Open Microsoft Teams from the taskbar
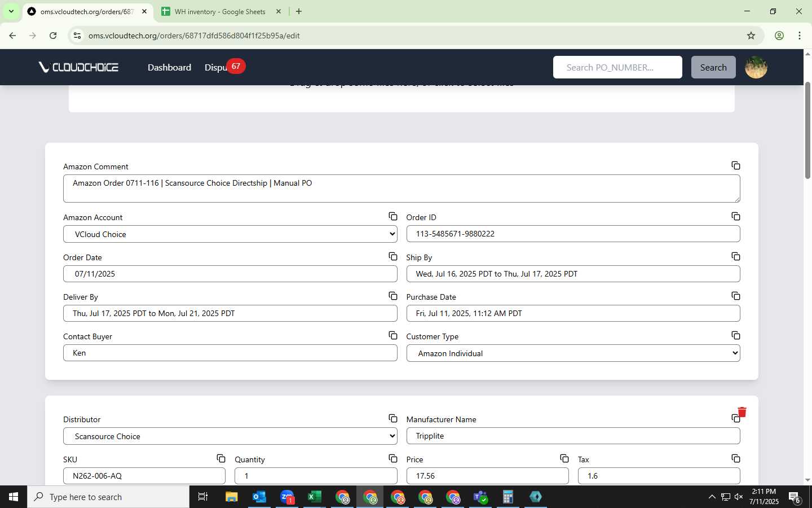The image size is (812, 508). pos(480,497)
